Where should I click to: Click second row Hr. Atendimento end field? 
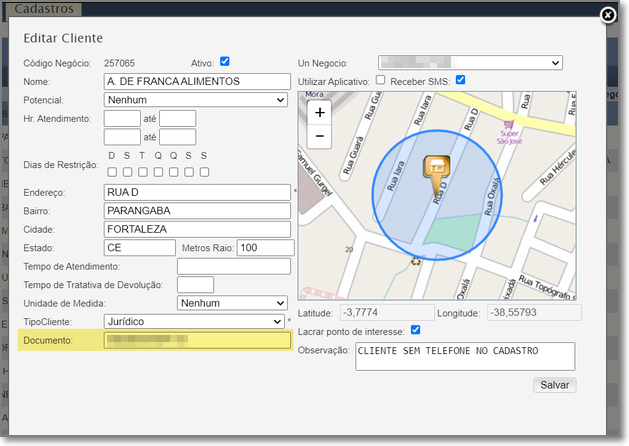click(x=177, y=137)
